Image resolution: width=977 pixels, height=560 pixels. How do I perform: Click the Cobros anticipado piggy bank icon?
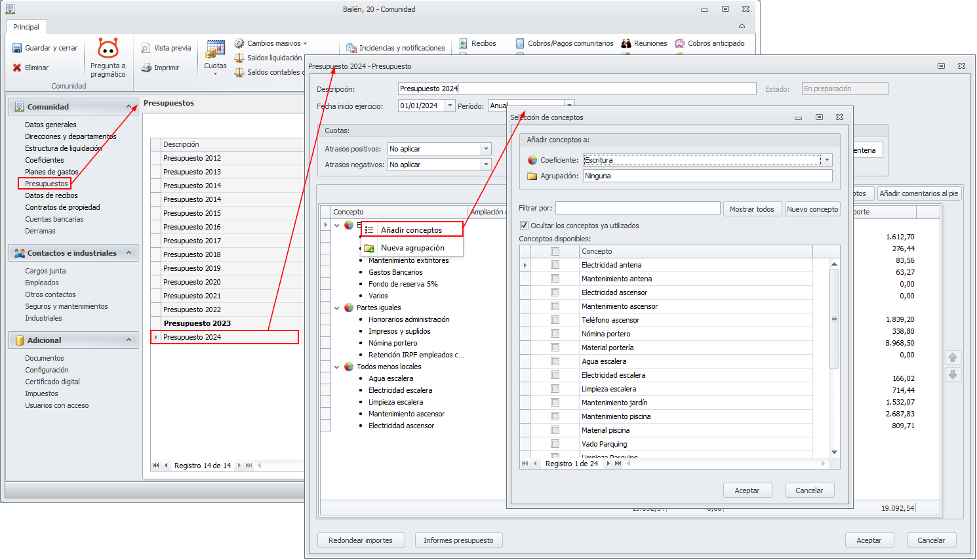tap(680, 43)
